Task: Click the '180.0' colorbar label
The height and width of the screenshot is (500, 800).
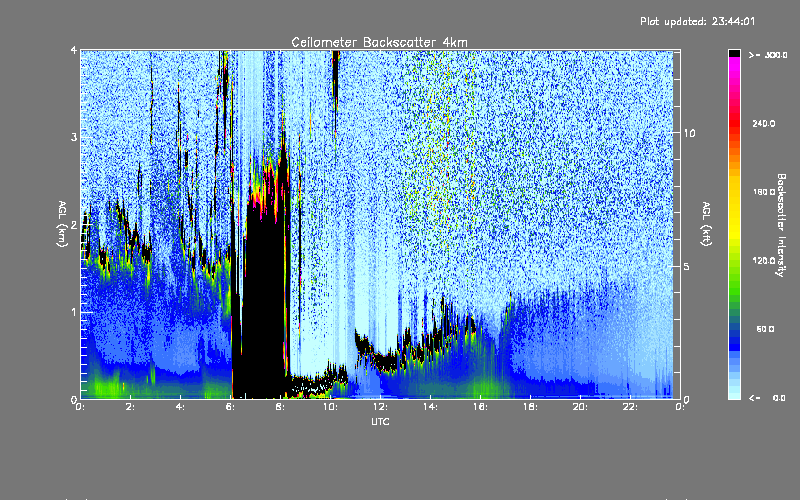Action: pos(764,192)
